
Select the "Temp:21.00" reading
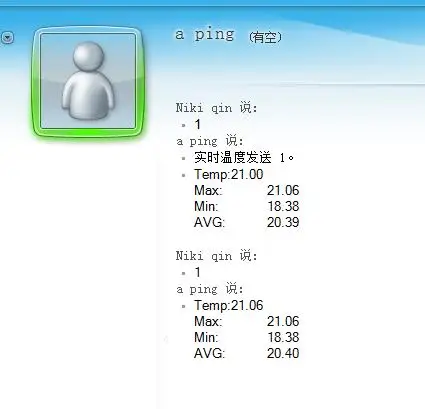tap(229, 174)
